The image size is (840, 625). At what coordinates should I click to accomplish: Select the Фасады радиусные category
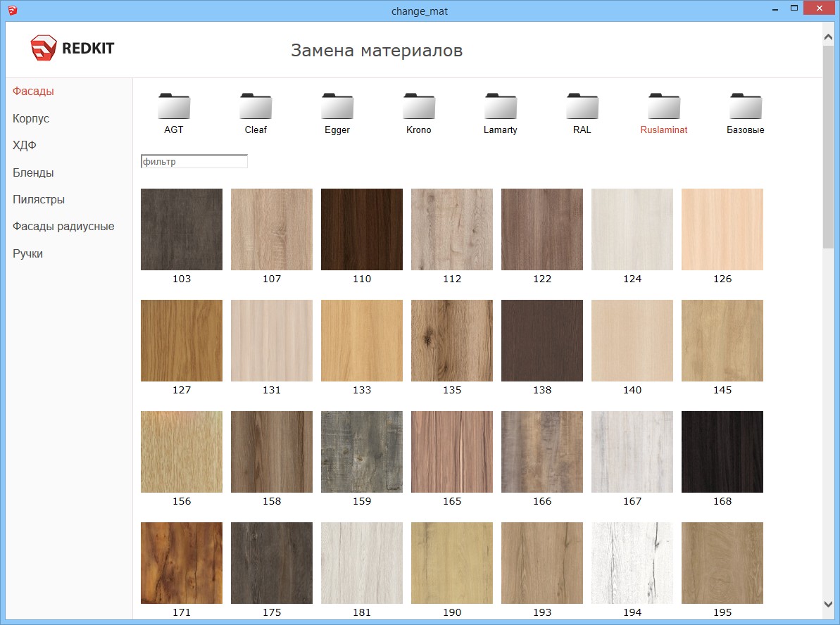63,227
